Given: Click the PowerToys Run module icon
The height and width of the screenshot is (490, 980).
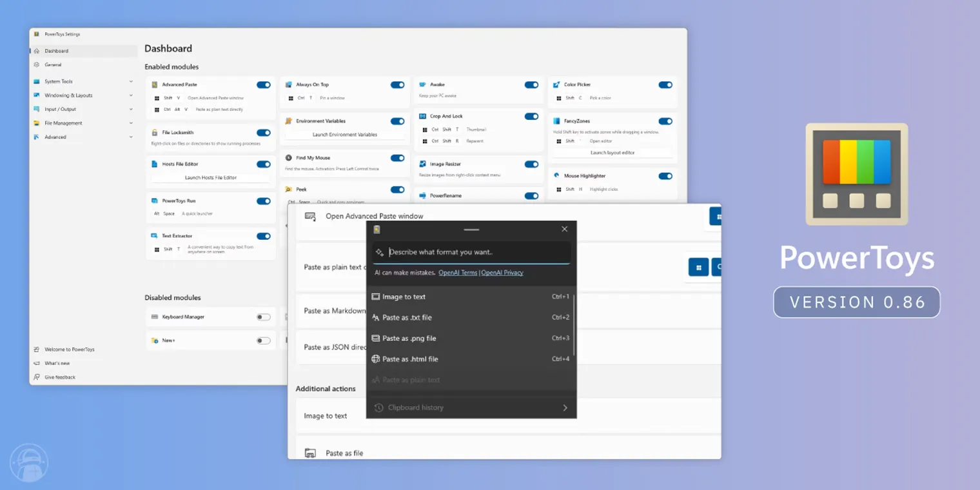Looking at the screenshot, I should click(155, 201).
